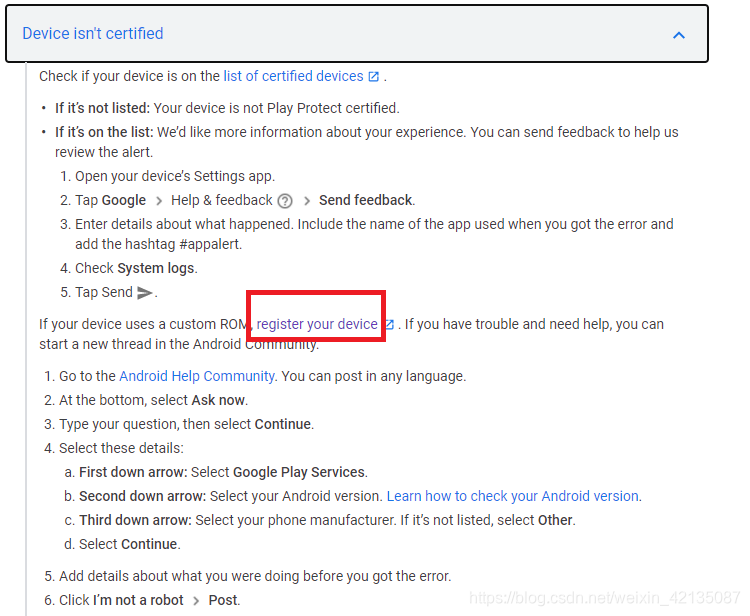Click the chevron arrow after Google

pyautogui.click(x=159, y=201)
